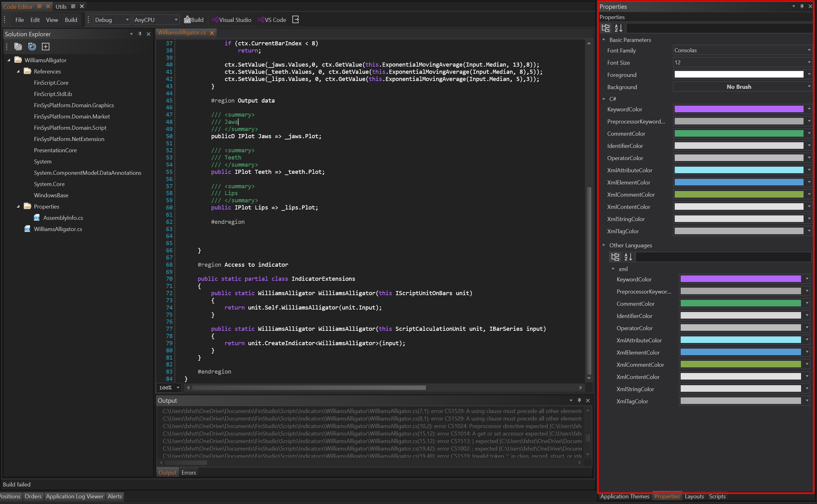817x504 pixels.
Task: Open project in Visual Studio
Action: [x=232, y=20]
